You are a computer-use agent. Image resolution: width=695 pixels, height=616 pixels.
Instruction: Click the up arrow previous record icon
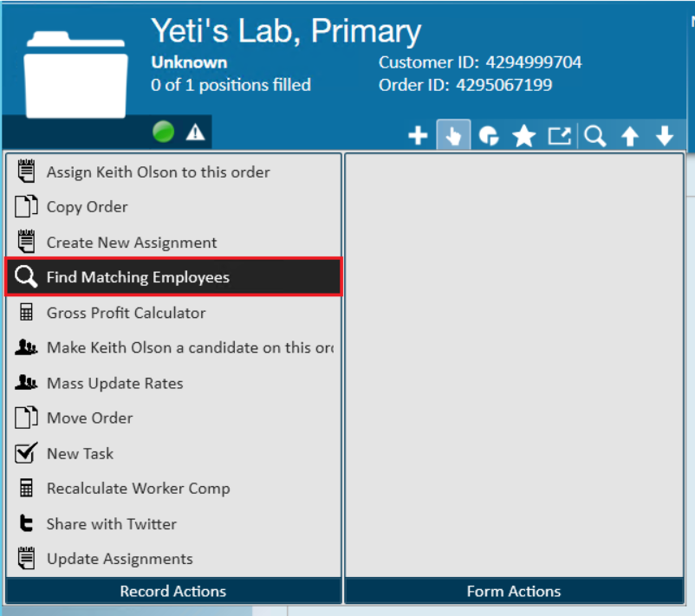pos(630,136)
